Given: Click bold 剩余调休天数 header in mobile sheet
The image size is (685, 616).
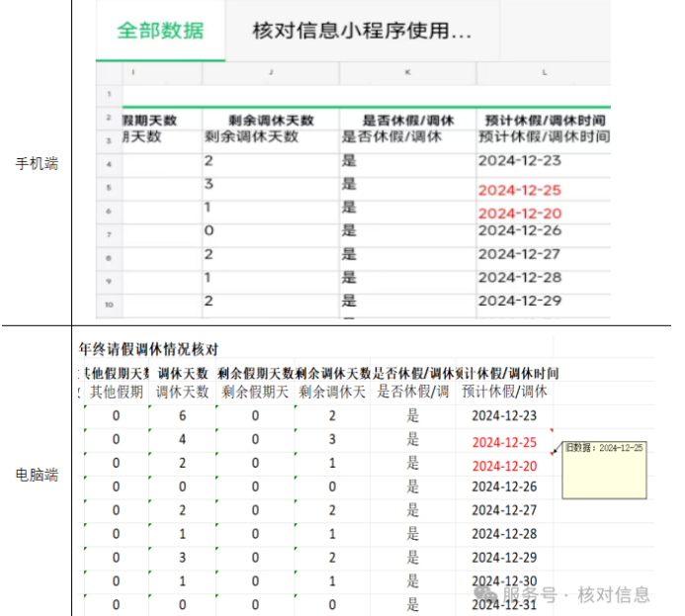Looking at the screenshot, I should pyautogui.click(x=271, y=121).
